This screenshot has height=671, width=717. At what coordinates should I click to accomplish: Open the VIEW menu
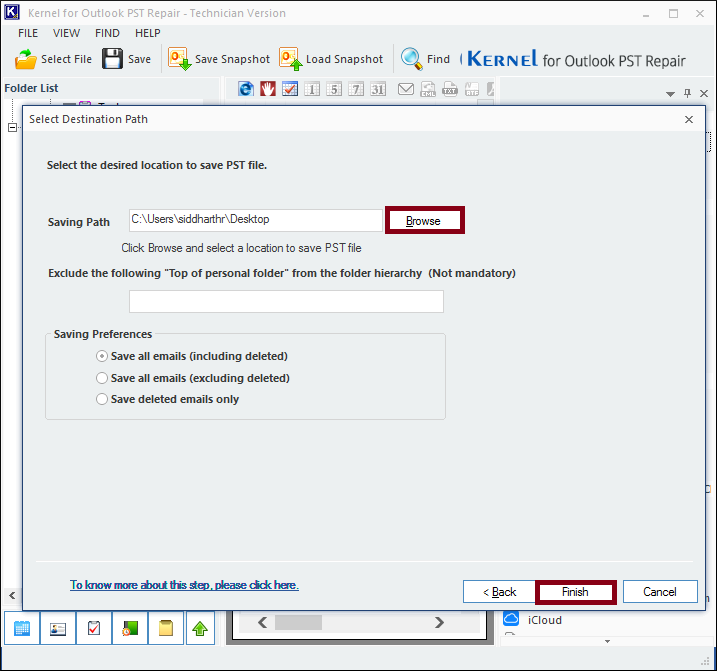[x=66, y=33]
